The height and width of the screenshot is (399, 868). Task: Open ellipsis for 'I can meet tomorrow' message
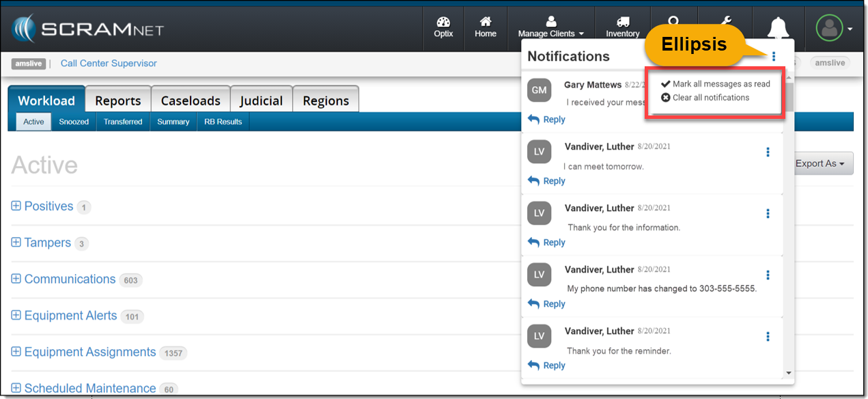pos(768,152)
